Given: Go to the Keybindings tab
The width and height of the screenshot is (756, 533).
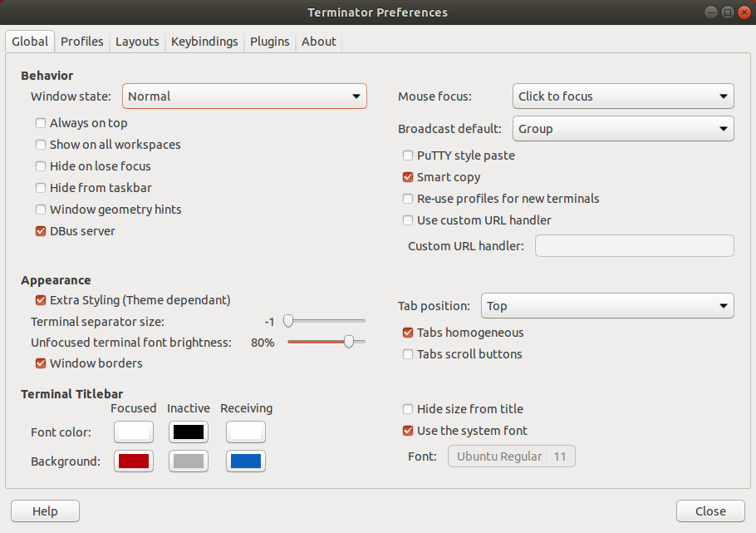Looking at the screenshot, I should pos(204,42).
